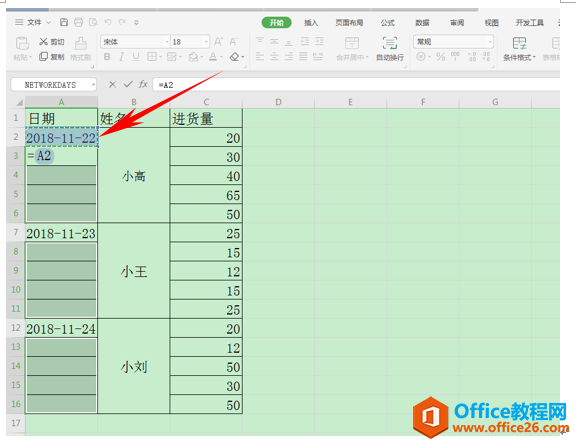576x445 pixels.
Task: Align text right
Action: [x=289, y=57]
